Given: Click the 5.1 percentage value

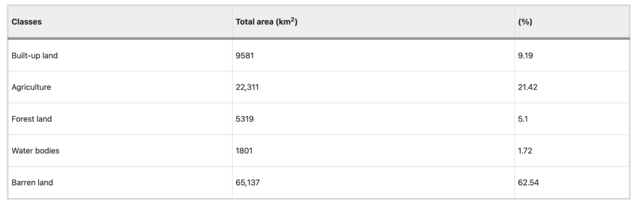Looking at the screenshot, I should (522, 119).
